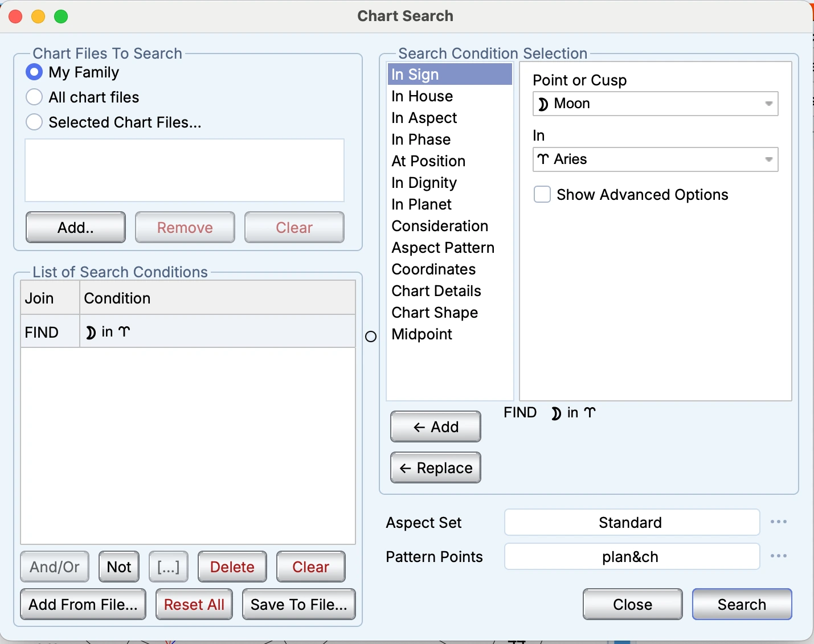Click the And/Or join button
The image size is (814, 644).
[55, 567]
